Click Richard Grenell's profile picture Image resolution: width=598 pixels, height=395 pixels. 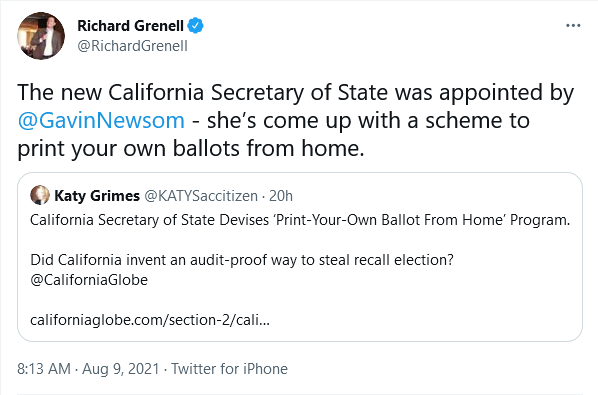click(x=41, y=36)
